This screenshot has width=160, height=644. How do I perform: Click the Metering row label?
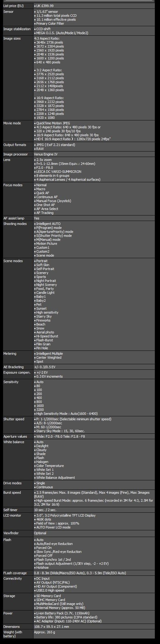tap(10, 354)
